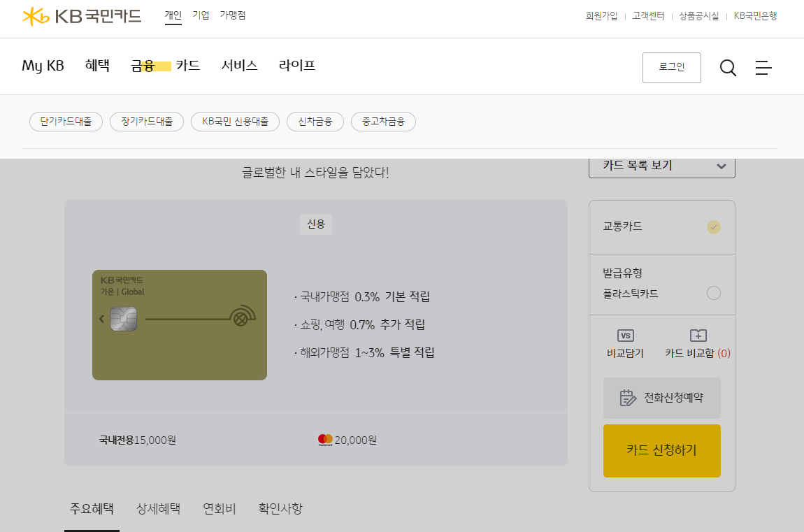Go to the 회원가입 link
804x532 pixels.
(601, 16)
